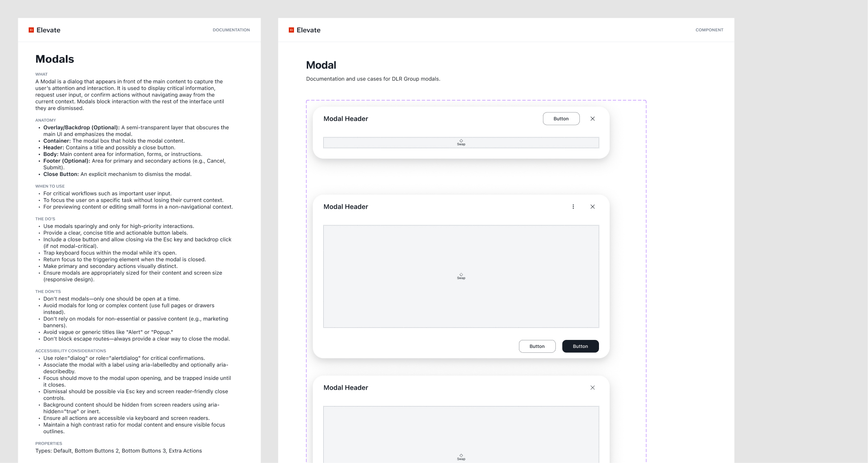Click the "Use role="dialog" or role="alertdialog"" bullet
Viewport: 868px width, 463px height.
point(124,358)
